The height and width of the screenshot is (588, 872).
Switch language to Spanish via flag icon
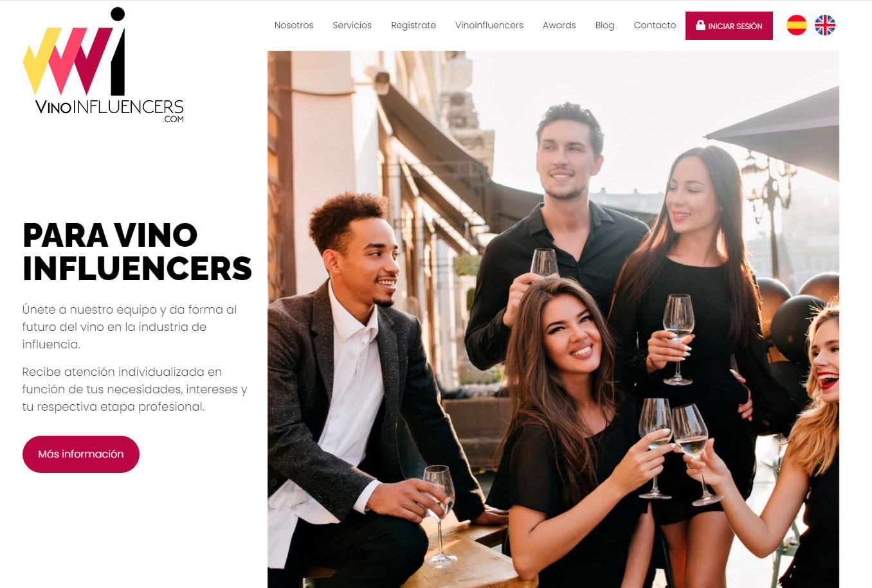[796, 25]
